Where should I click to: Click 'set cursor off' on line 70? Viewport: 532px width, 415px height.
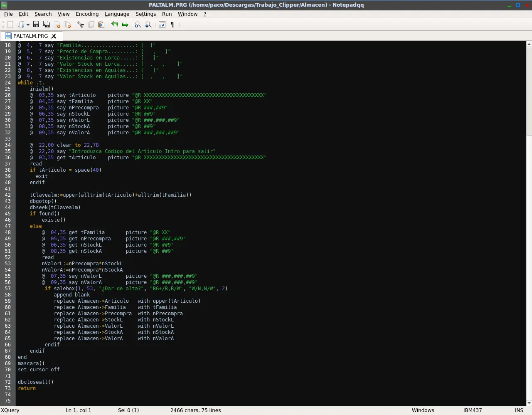(39, 370)
